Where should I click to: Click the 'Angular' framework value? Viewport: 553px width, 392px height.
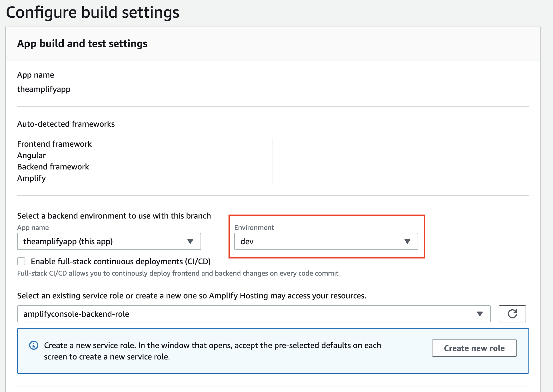[x=31, y=155]
